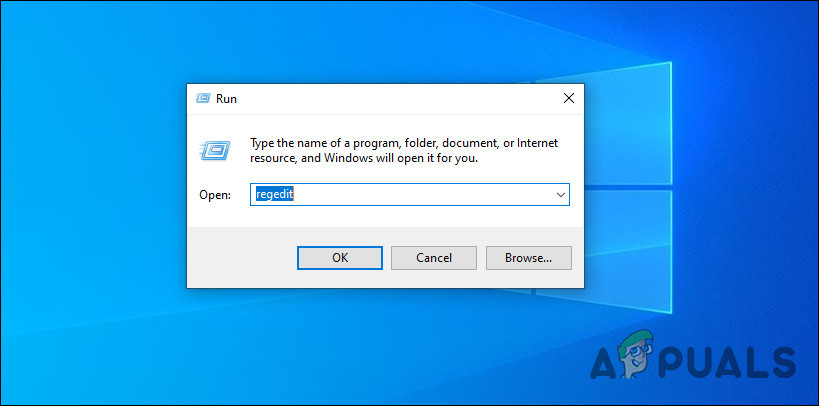Expand the Open history dropdown arrow
Screen dimensions: 819x406
click(x=560, y=195)
